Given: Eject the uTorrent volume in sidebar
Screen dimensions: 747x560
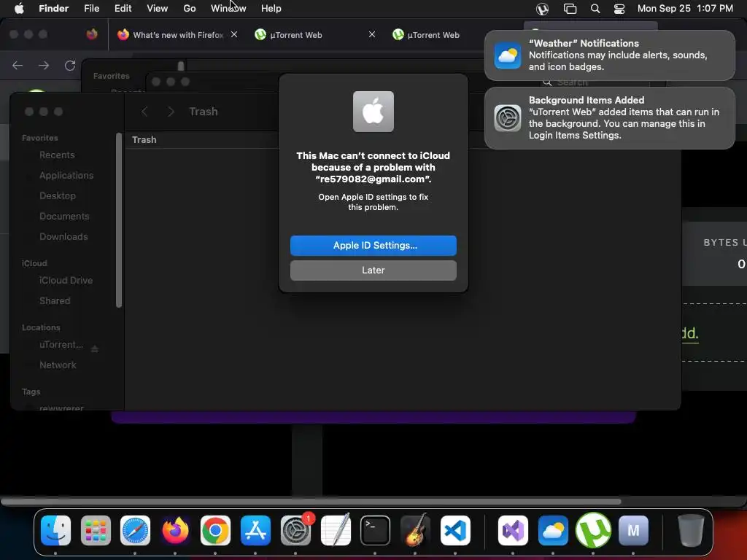Looking at the screenshot, I should coord(95,349).
